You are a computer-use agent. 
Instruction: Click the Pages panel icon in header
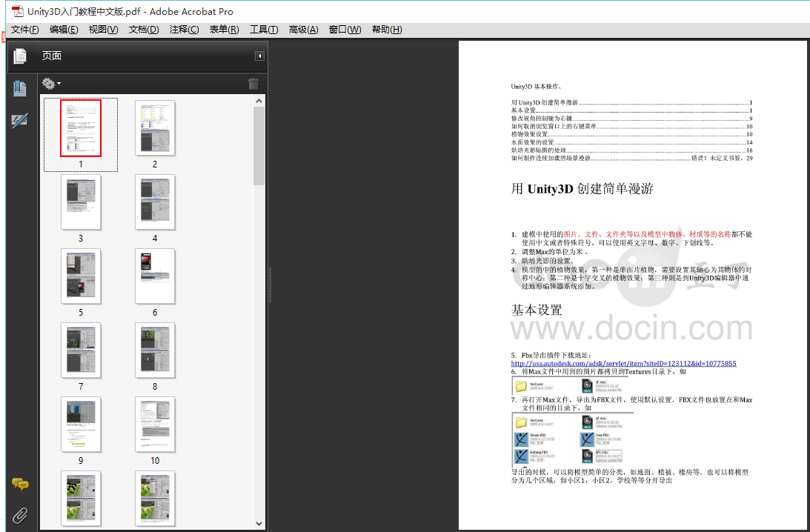click(x=19, y=56)
